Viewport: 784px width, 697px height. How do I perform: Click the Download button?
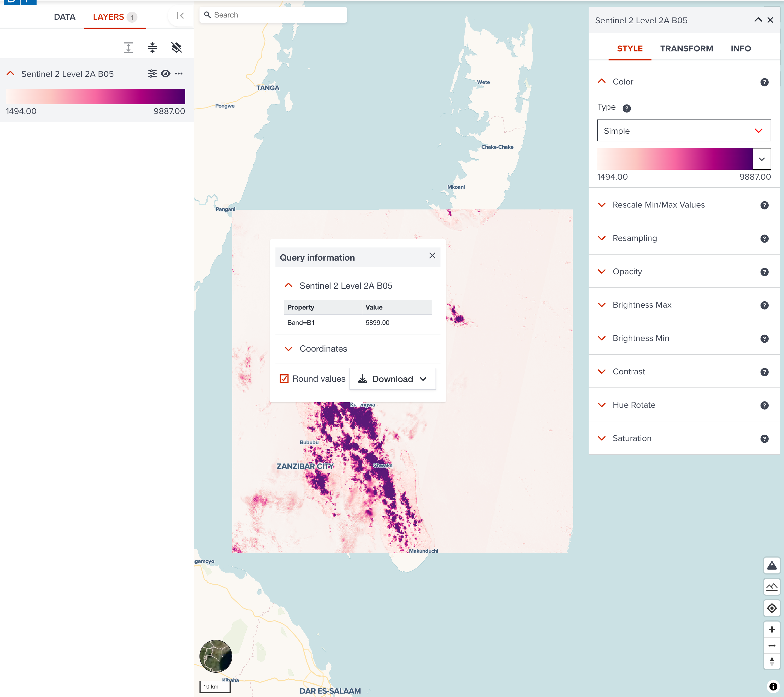coord(391,379)
